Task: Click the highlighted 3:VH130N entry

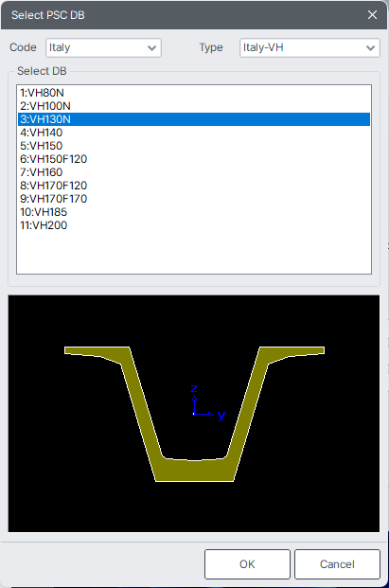Action: [x=194, y=119]
